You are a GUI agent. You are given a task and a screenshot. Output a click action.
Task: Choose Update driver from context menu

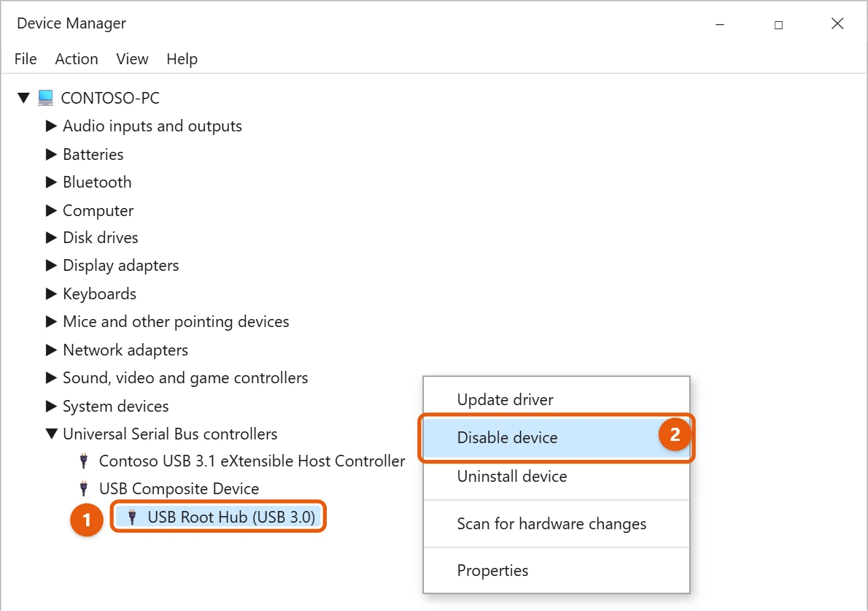click(557, 399)
